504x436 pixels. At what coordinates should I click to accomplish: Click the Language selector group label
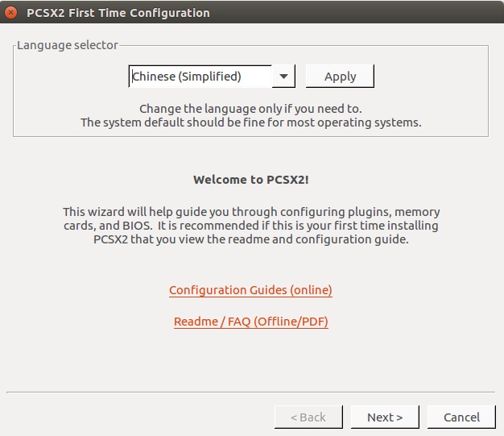pyautogui.click(x=68, y=45)
